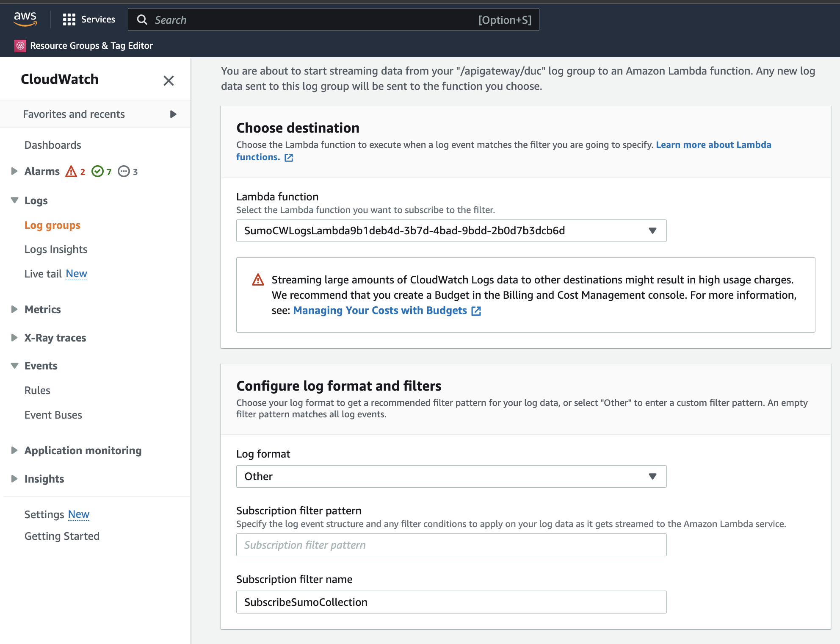Click the Subscription filter pattern input field
This screenshot has height=644, width=840.
[x=451, y=545]
